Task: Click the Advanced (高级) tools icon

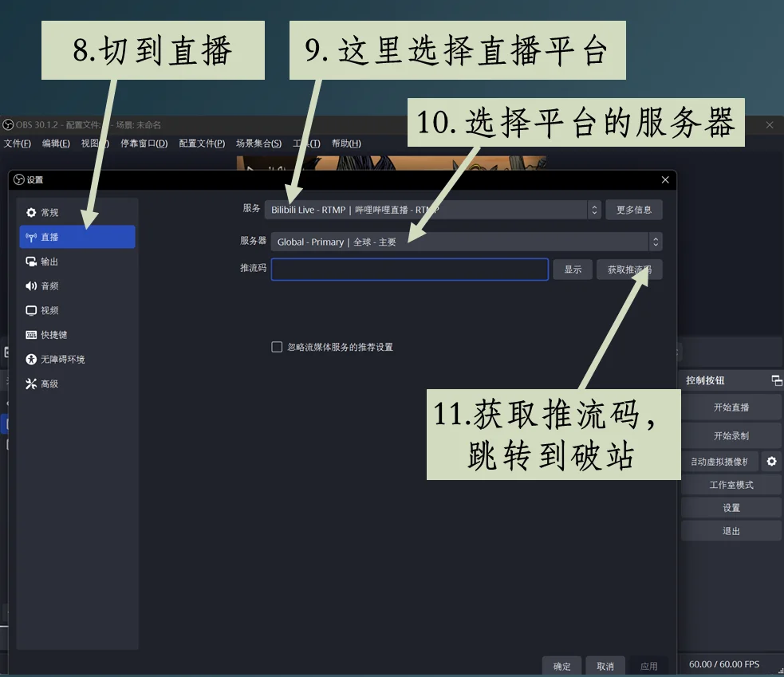Action: pos(31,384)
